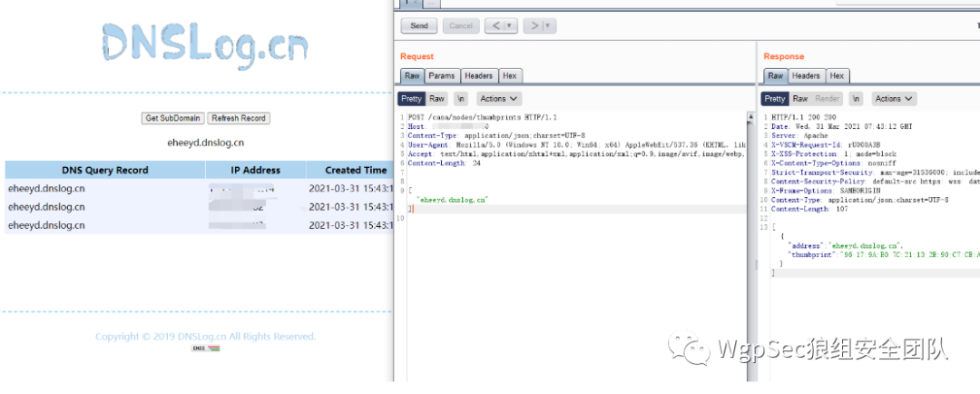
Task: Select the Response Raw tab
Action: [x=775, y=75]
